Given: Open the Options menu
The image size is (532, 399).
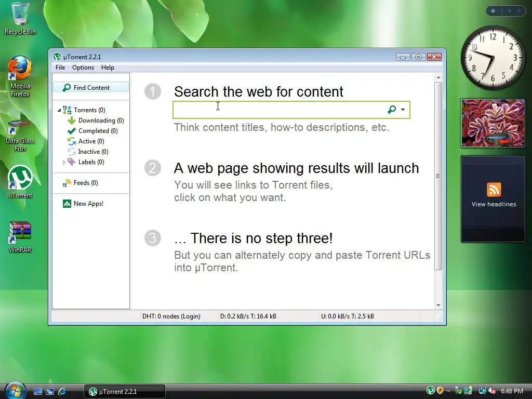Looking at the screenshot, I should [83, 68].
